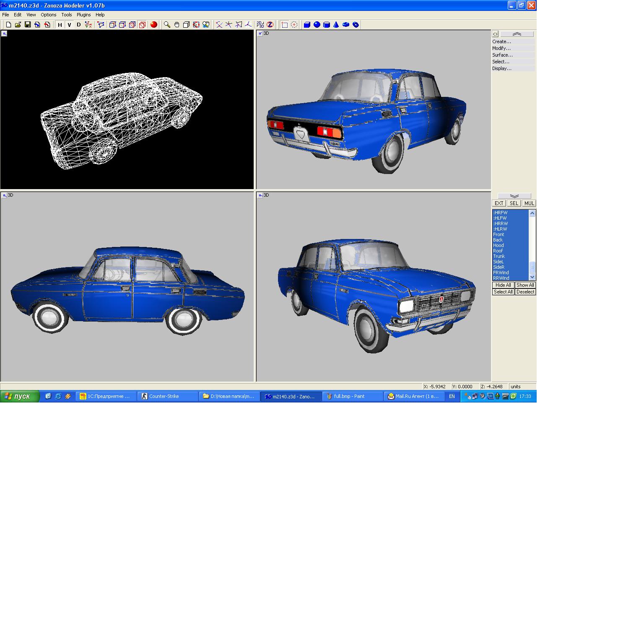Screen dimensions: 644x644
Task: Click the Select All button
Action: (x=503, y=292)
